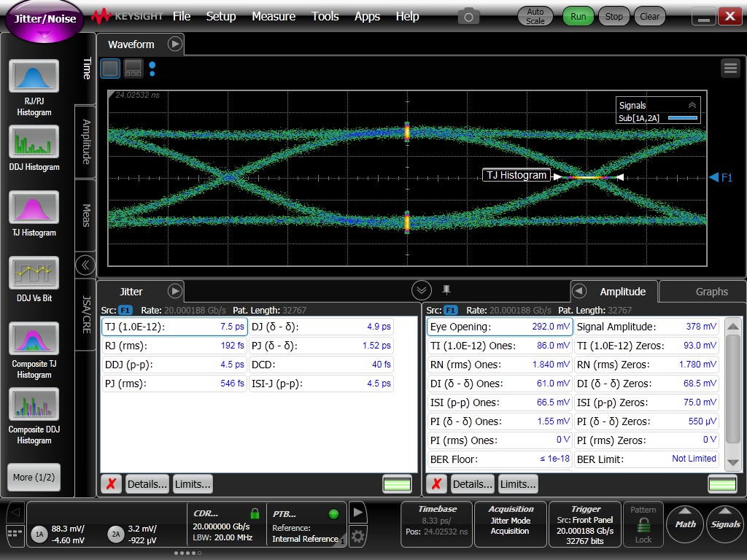Click the TJ Histogram marker on eye diagram

(x=516, y=175)
